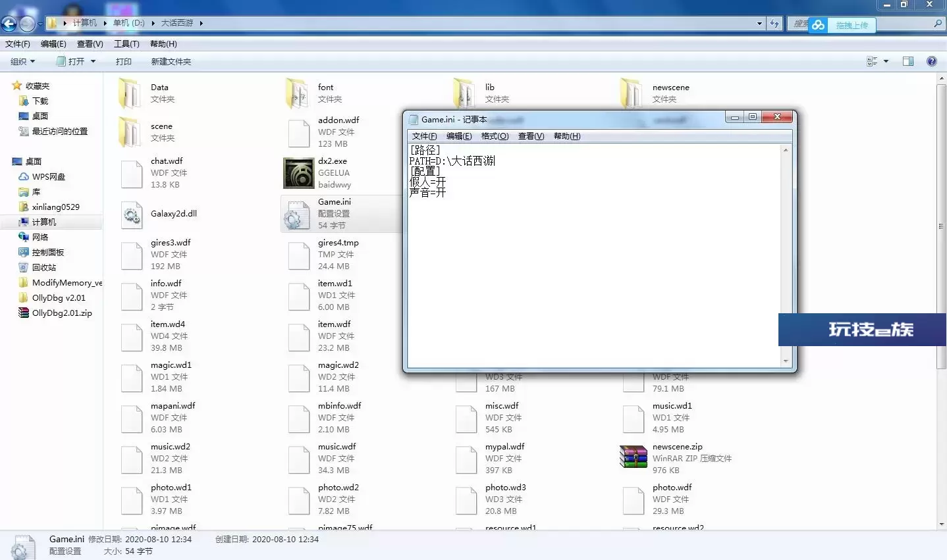Click the address bar refresh button
The image size is (947, 560).
coord(774,24)
